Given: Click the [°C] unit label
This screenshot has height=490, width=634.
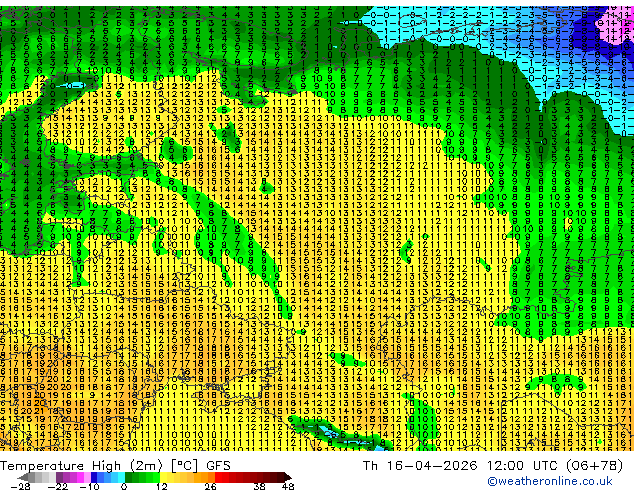Looking at the screenshot, I should coord(184,466).
